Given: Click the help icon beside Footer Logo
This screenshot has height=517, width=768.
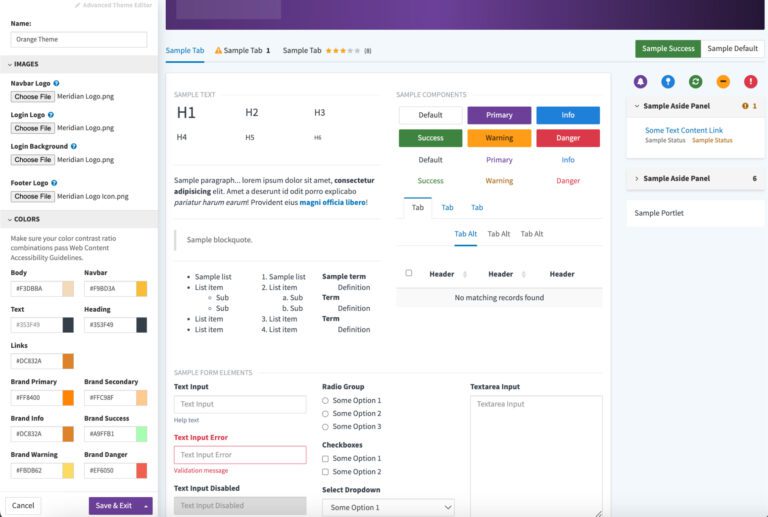Looking at the screenshot, I should [52, 183].
